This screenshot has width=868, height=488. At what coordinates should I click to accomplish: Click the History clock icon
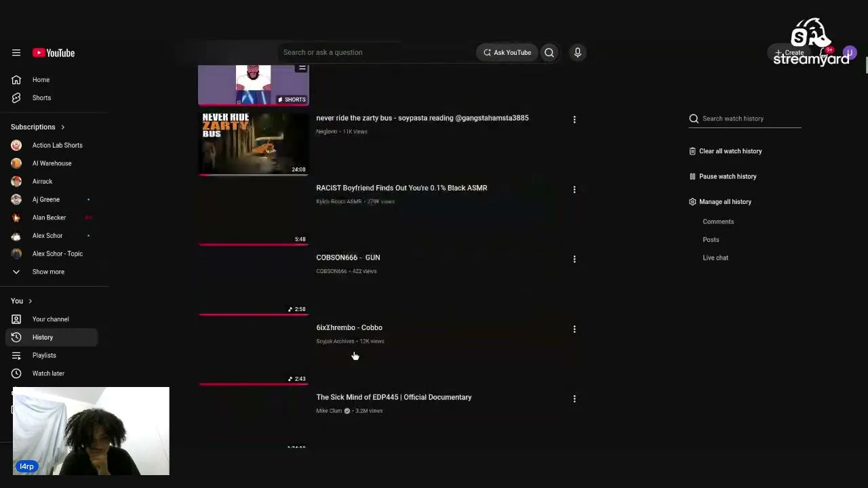[x=16, y=338]
